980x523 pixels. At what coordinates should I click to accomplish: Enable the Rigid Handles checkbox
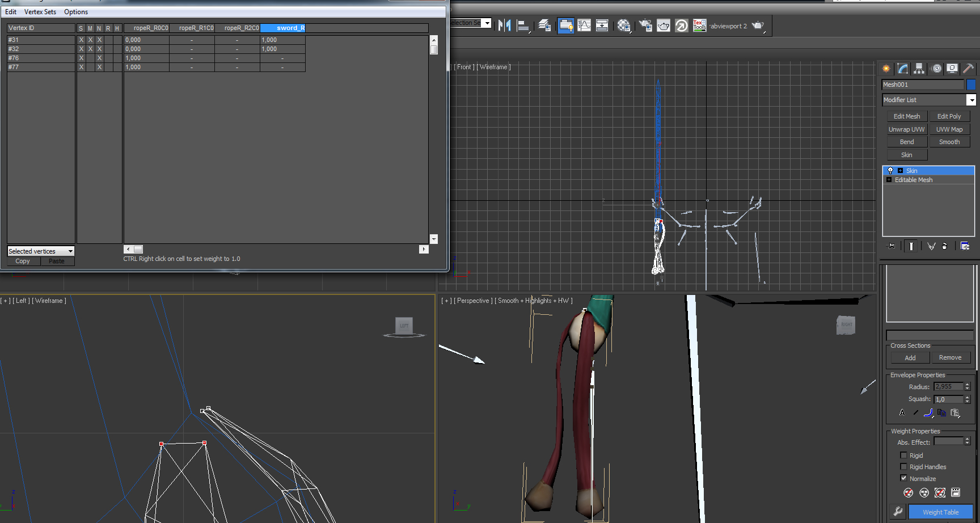pos(903,467)
